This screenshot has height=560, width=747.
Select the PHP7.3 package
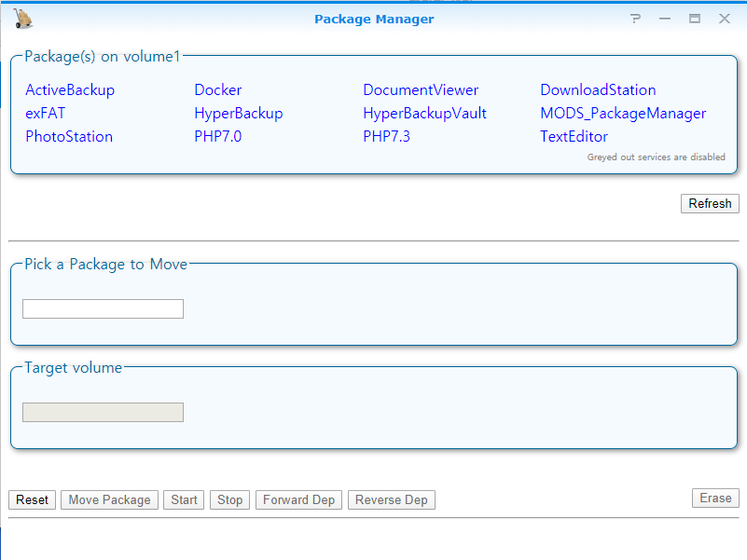[386, 137]
